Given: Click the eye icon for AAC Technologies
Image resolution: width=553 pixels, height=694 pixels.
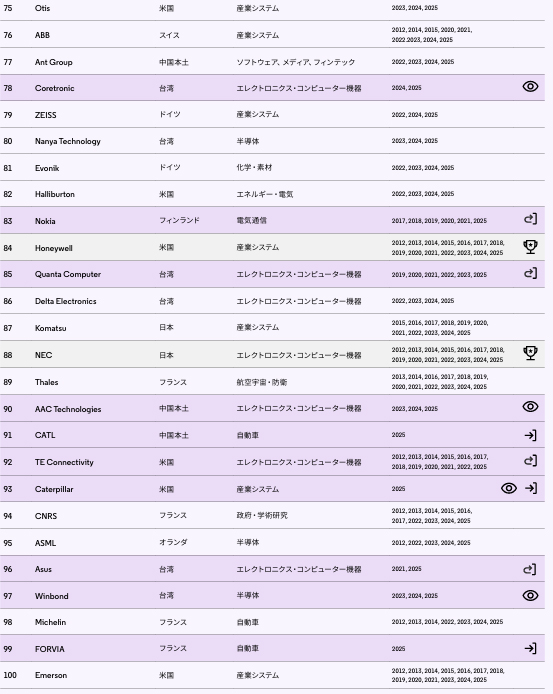Looking at the screenshot, I should click(530, 407).
